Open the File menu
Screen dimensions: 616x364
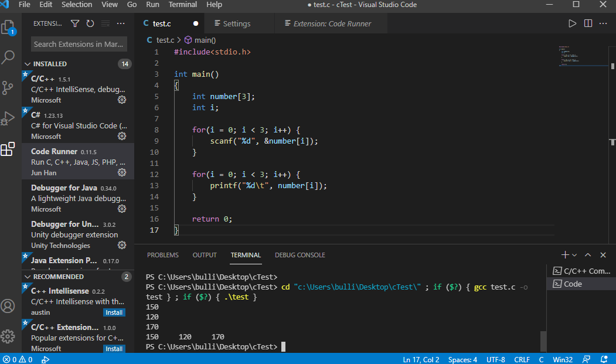25,5
